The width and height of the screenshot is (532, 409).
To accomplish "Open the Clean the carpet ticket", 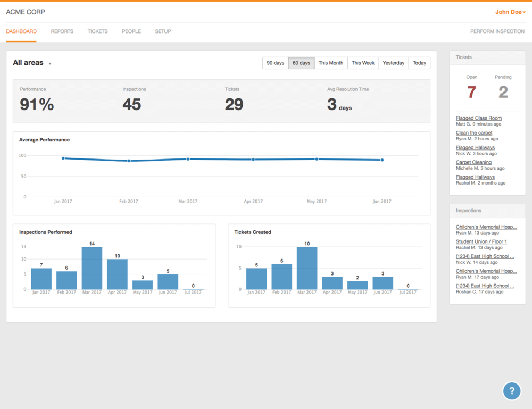I will click(474, 133).
